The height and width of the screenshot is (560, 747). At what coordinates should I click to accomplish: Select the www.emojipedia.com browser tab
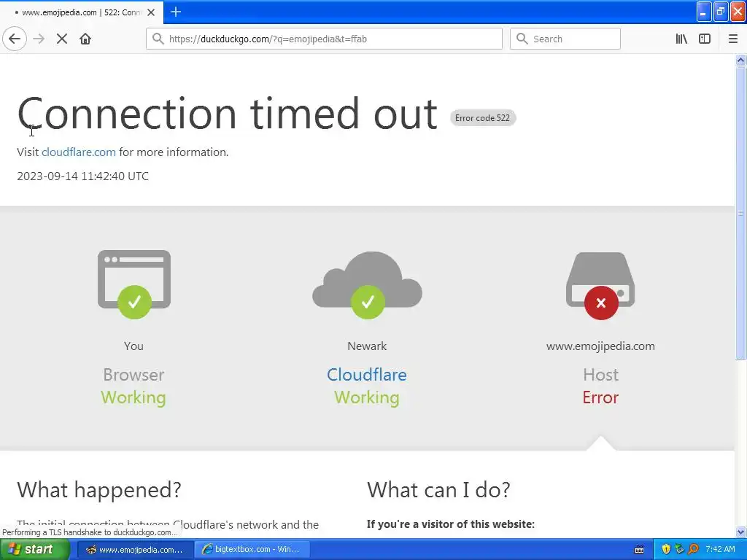point(82,12)
